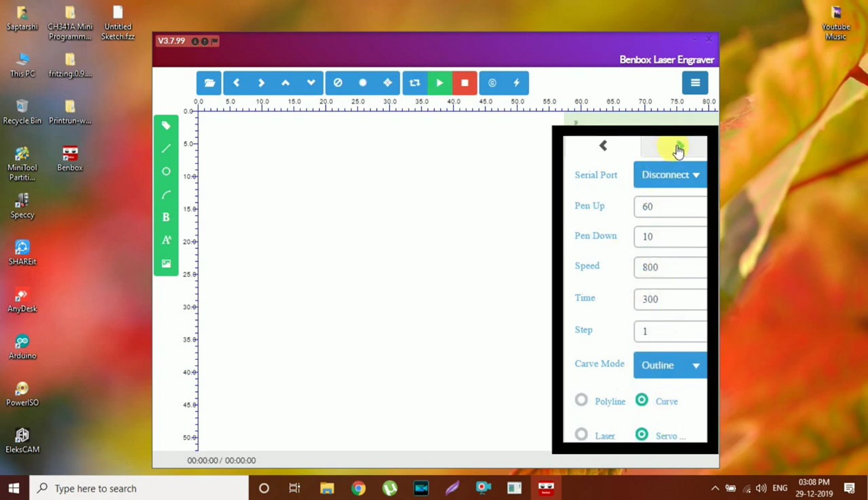Open File Explorer from the taskbar
Viewport: 868px width, 500px height.
coord(327,488)
